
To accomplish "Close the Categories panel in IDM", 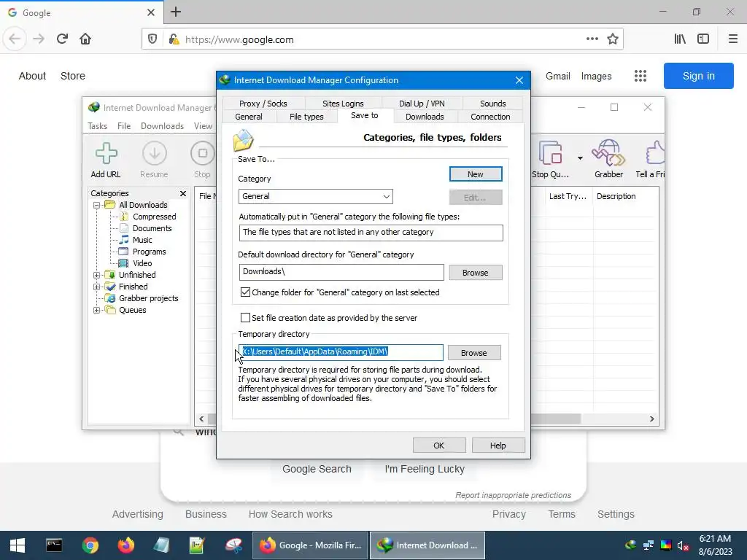I will 183,193.
